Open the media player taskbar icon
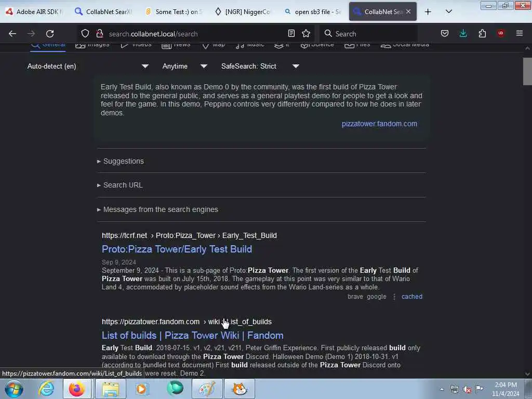 click(142, 389)
